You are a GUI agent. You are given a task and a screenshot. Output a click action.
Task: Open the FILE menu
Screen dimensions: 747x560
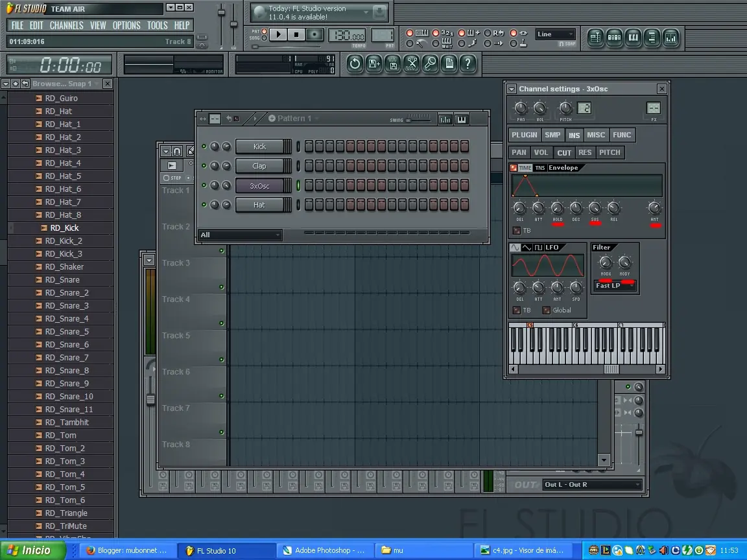[17, 25]
